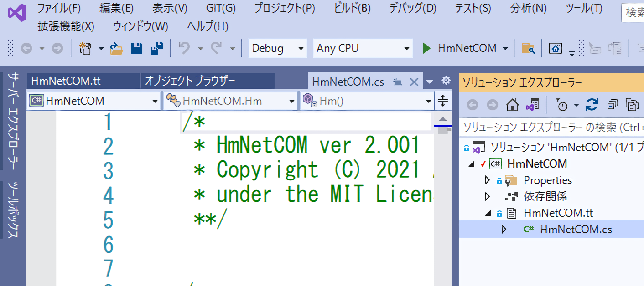Open the document tab list dropdown arrow
644x286 pixels.
click(x=430, y=82)
